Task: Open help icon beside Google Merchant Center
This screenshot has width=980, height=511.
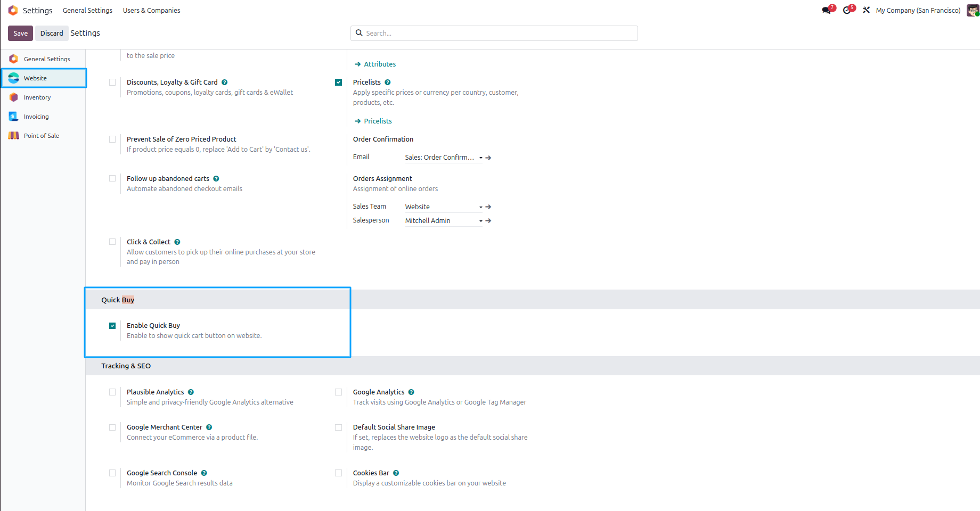Action: (209, 427)
